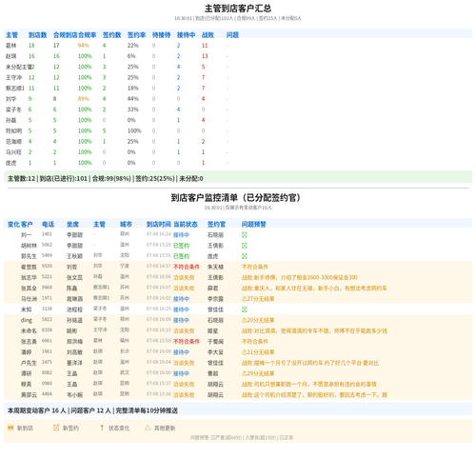Click the phone number 4494
Screen dimensions: 476x459
(47, 394)
